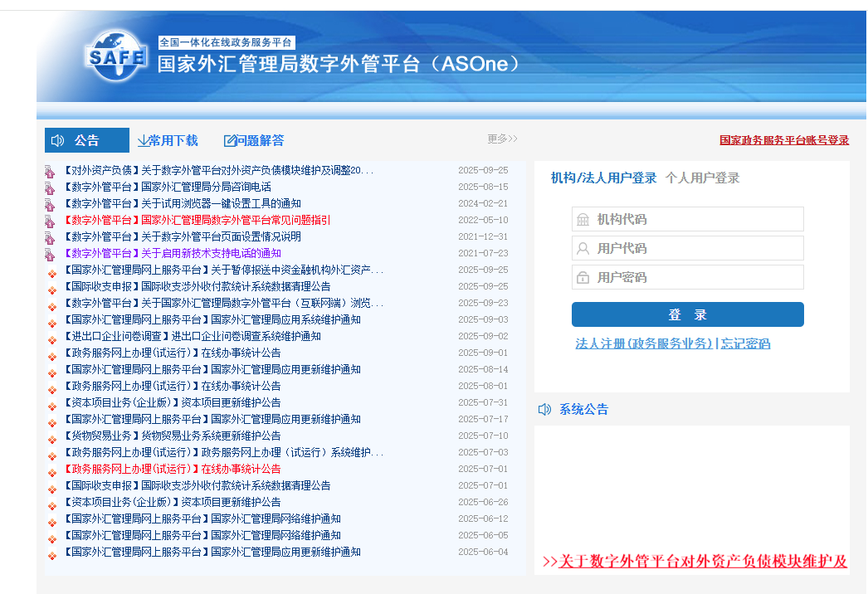The image size is (868, 594).
Task: Focus the 机构代码 input field
Action: (697, 220)
